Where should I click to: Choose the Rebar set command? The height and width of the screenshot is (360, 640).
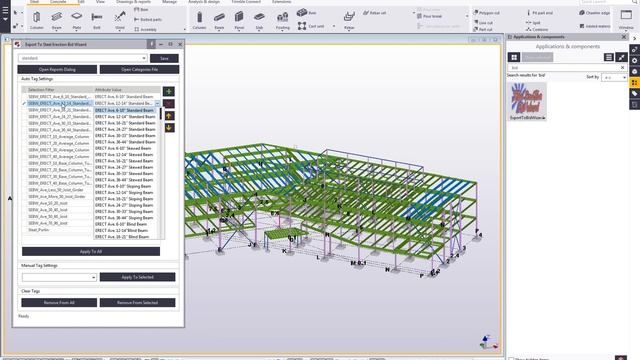point(374,13)
